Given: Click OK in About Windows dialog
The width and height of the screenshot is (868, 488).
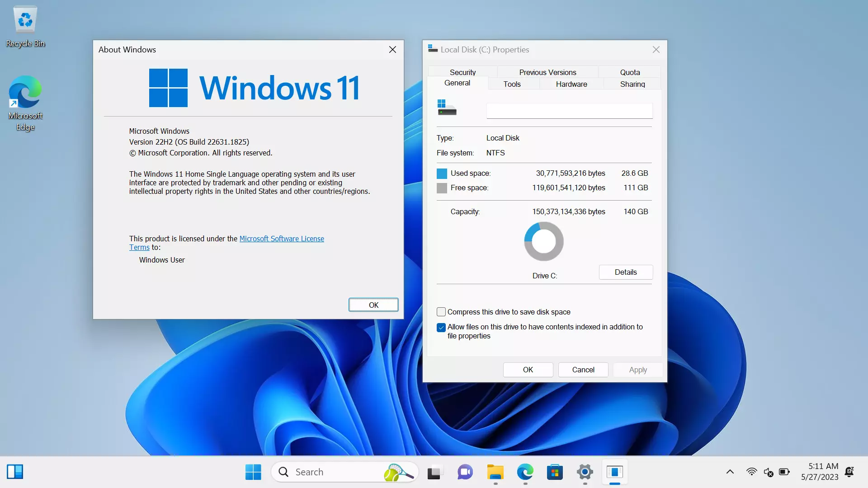Looking at the screenshot, I should 373,305.
